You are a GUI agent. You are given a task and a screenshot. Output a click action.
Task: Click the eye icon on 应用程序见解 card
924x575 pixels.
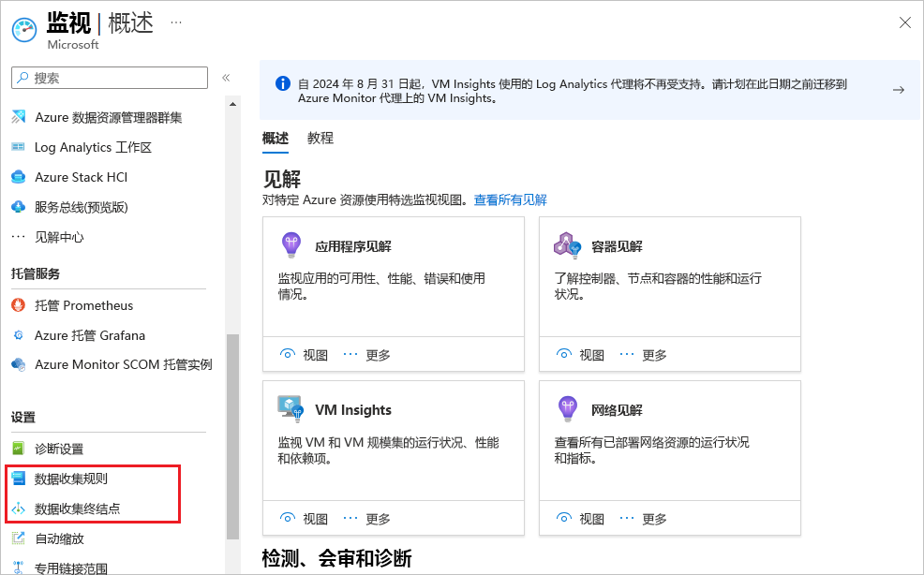click(288, 354)
